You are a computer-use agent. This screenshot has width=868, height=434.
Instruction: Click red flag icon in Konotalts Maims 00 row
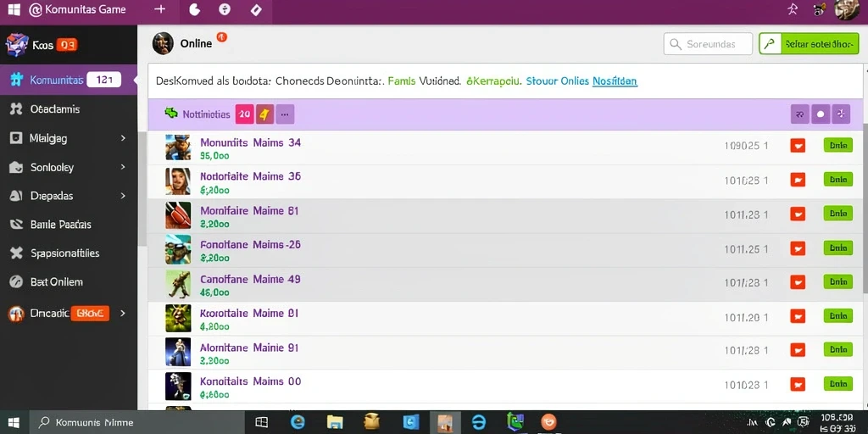pos(798,384)
